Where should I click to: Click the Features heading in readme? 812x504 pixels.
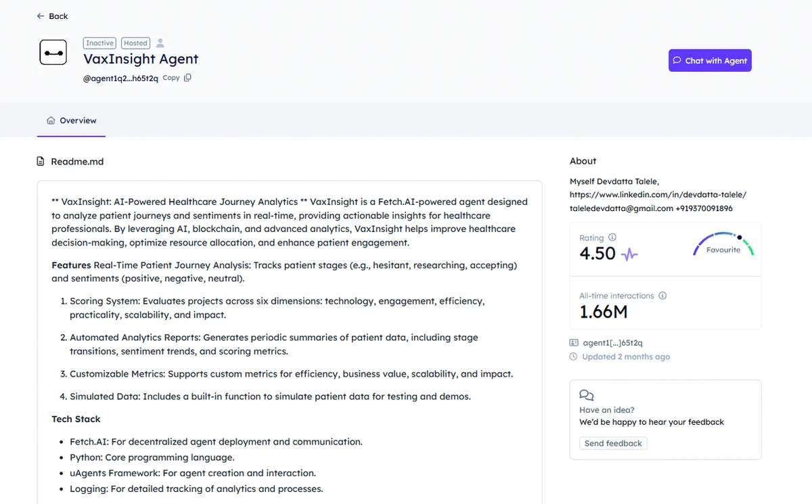pyautogui.click(x=71, y=265)
